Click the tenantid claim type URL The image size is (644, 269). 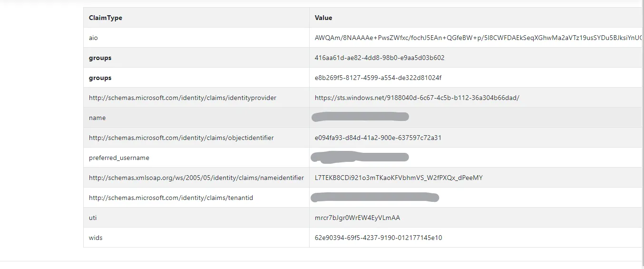[x=171, y=198]
